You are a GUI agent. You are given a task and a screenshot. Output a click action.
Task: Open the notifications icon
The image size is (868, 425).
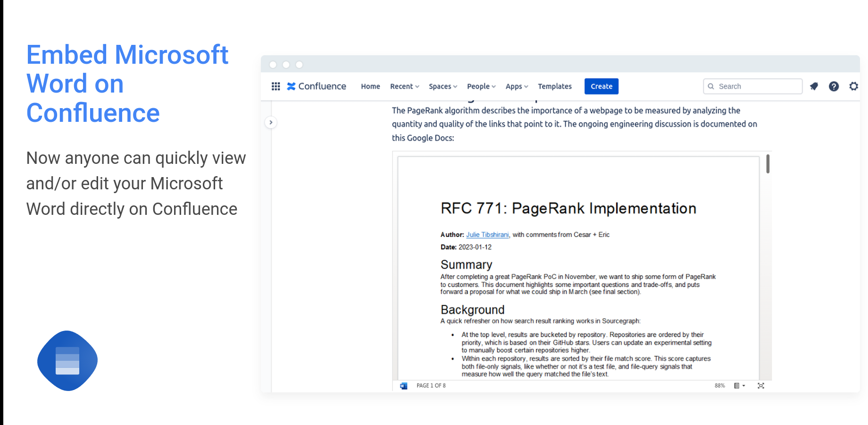coord(814,86)
